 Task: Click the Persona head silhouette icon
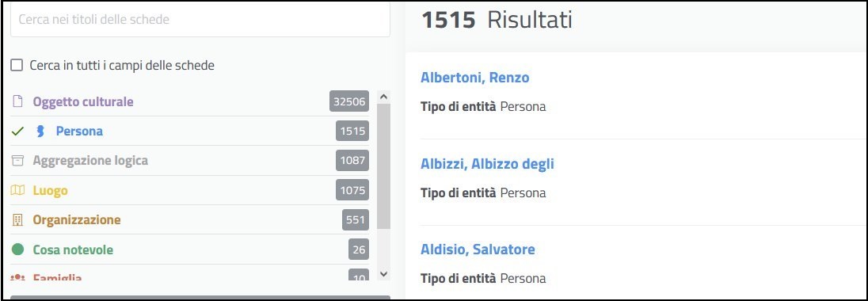tap(40, 131)
